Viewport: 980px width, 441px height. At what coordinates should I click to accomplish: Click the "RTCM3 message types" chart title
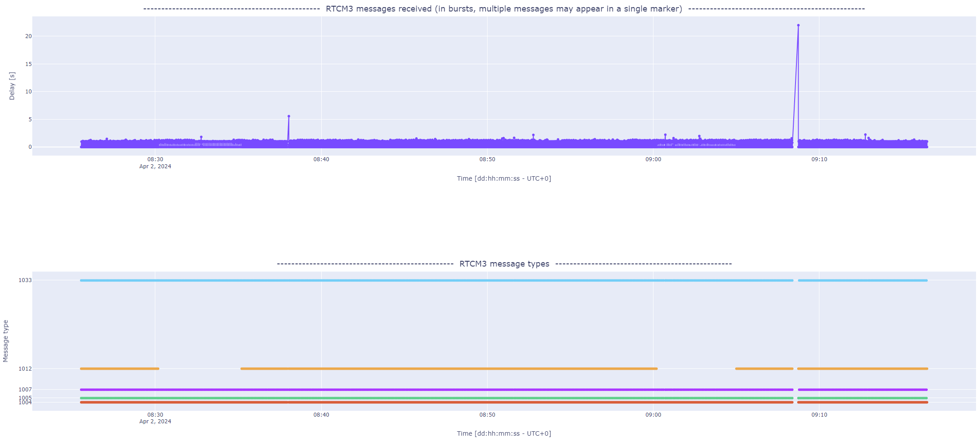[x=504, y=264]
